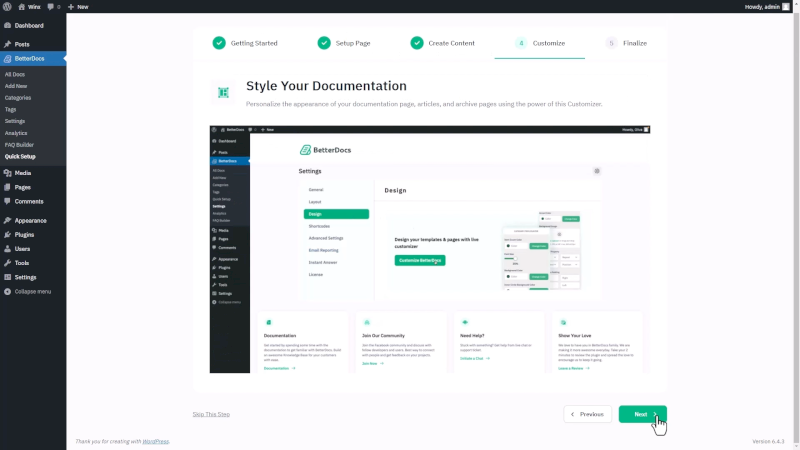
Task: Open the WordPress footer link
Action: click(156, 441)
